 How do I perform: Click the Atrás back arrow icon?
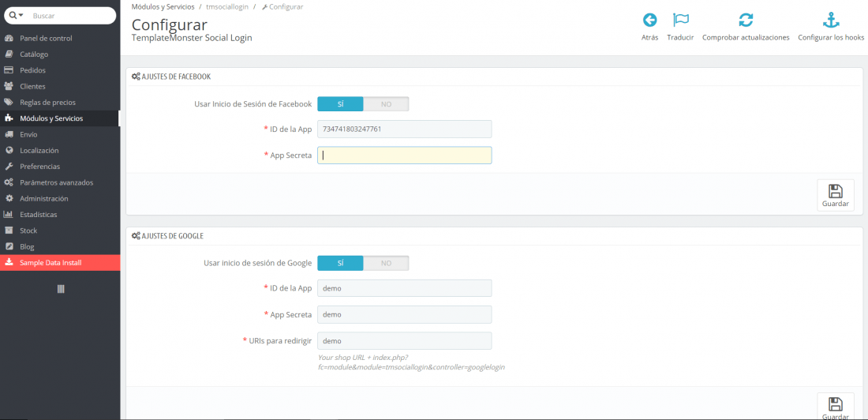click(649, 20)
